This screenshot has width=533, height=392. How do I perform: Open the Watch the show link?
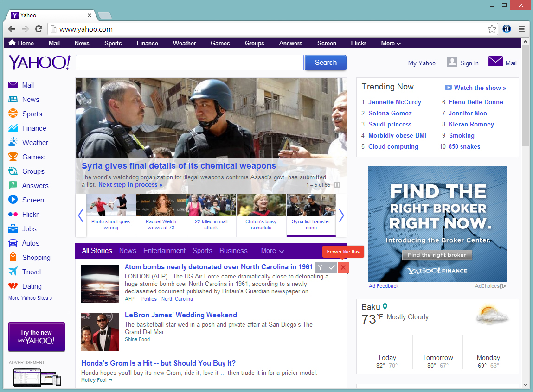point(475,88)
